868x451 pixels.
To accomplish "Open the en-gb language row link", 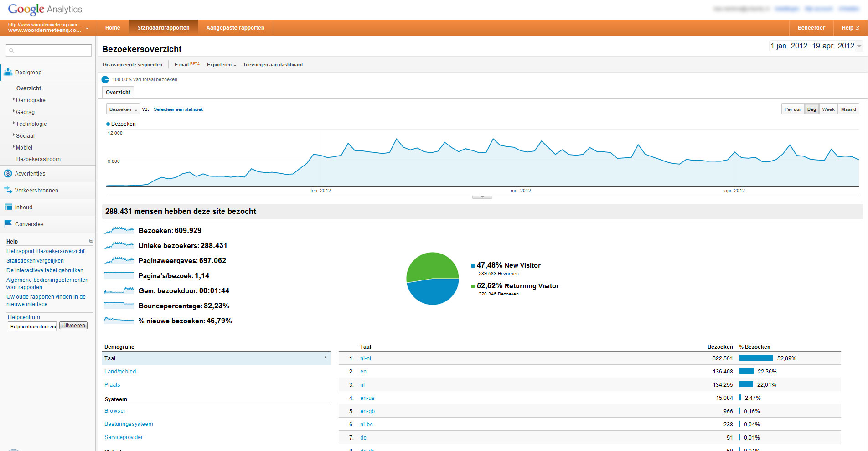I will click(367, 411).
